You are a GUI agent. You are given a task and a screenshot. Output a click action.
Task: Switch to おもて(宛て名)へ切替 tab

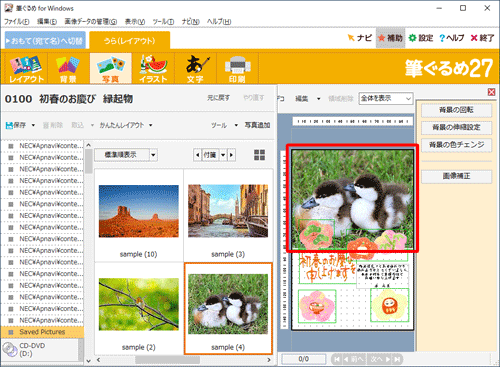46,41
